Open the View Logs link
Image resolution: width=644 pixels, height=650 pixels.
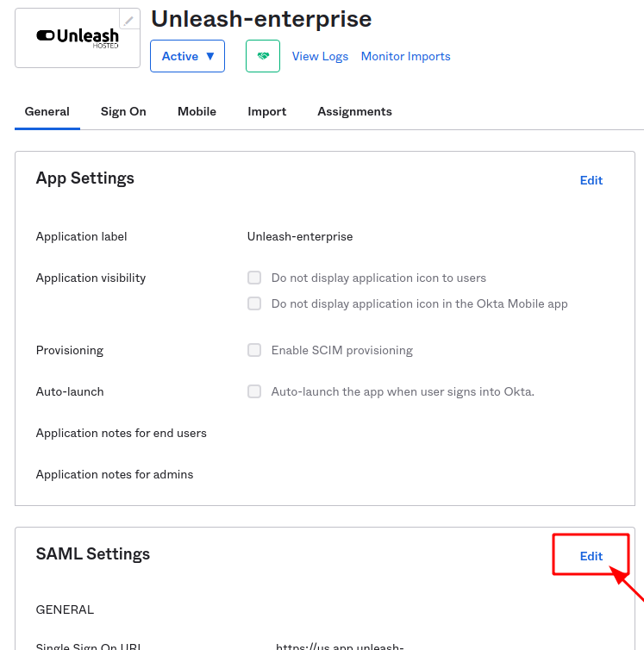320,56
